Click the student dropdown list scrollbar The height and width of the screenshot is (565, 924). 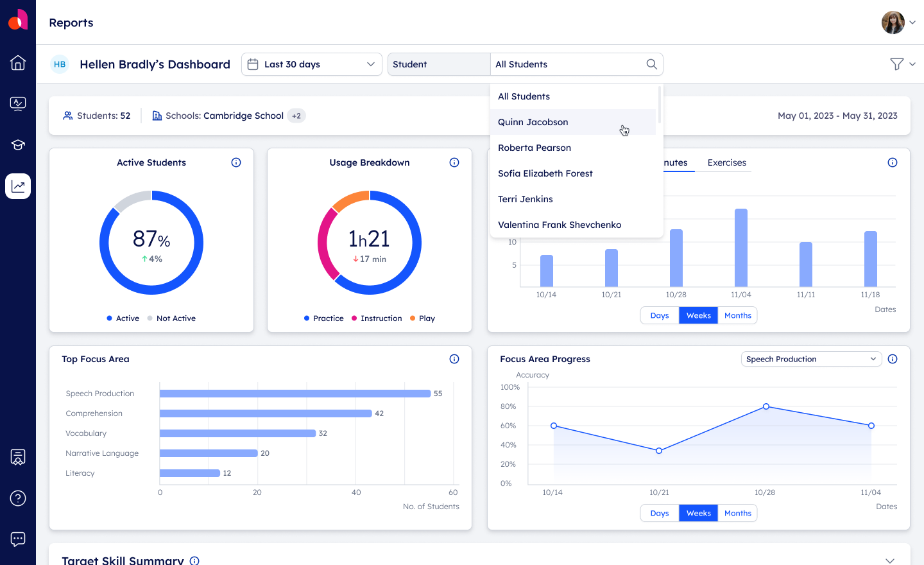point(660,105)
